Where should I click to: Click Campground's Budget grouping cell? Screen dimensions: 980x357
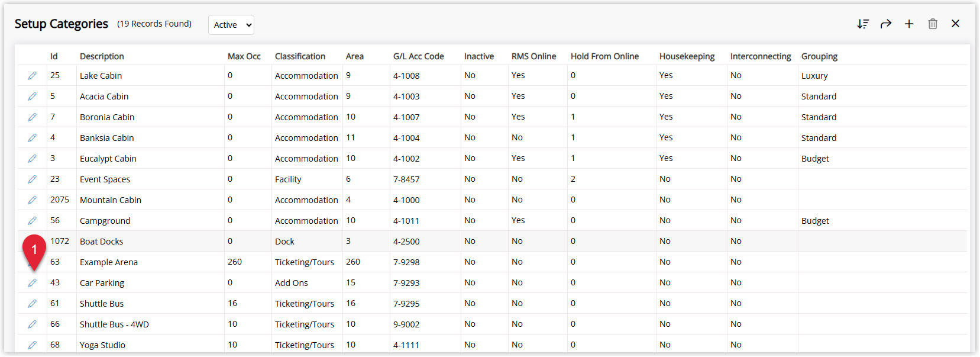pos(815,221)
